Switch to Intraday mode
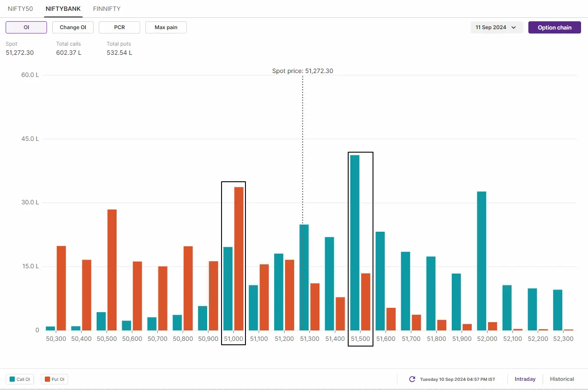Image resolution: width=588 pixels, height=390 pixels. [525, 379]
